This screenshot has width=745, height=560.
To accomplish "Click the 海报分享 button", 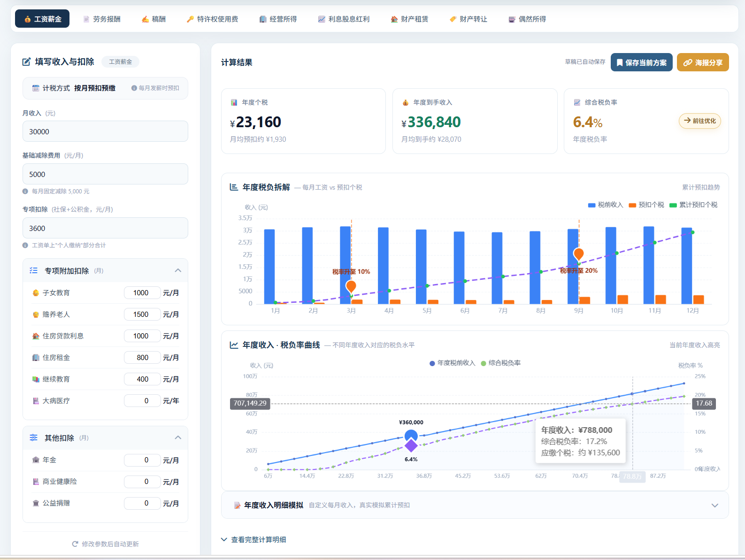I will 703,62.
